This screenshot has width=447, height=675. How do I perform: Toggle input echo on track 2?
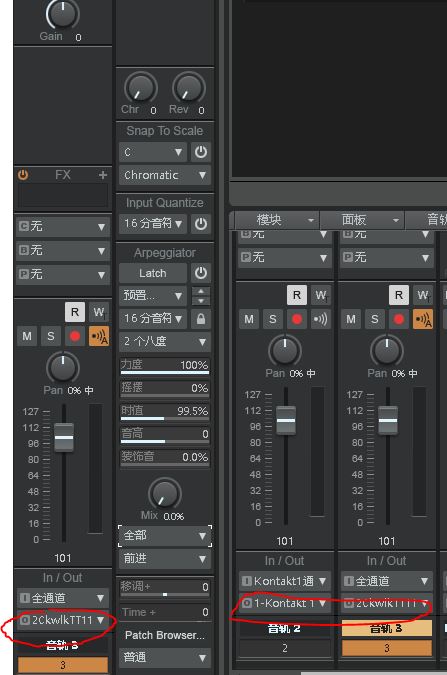[x=320, y=319]
